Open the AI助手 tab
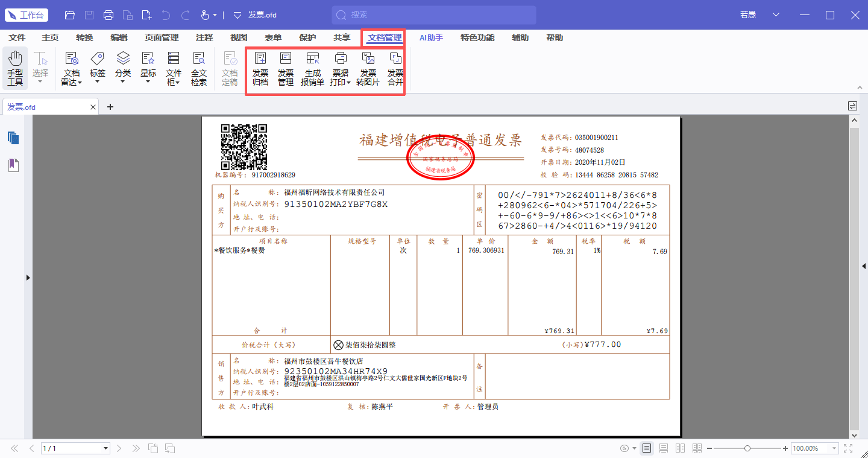The height and width of the screenshot is (458, 868). point(431,37)
